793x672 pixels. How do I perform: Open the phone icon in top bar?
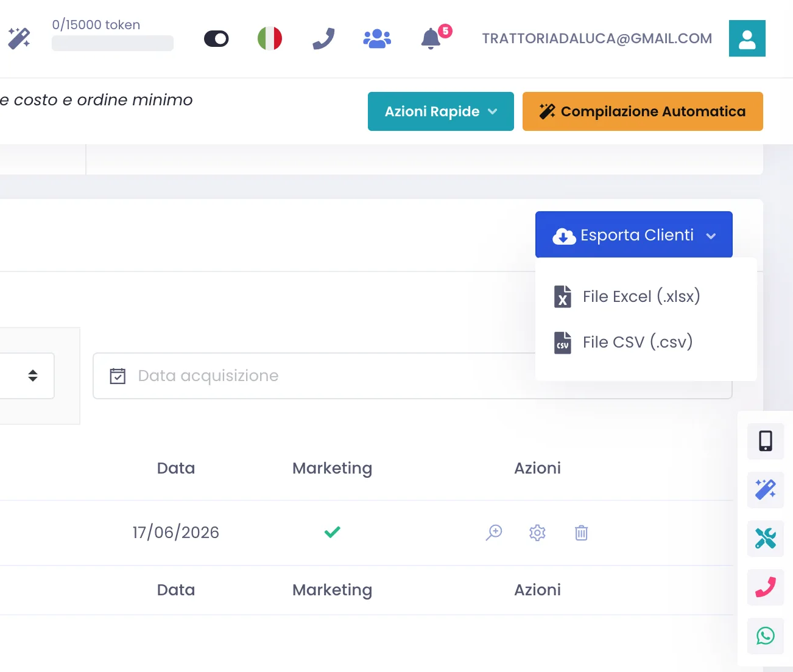pyautogui.click(x=323, y=38)
